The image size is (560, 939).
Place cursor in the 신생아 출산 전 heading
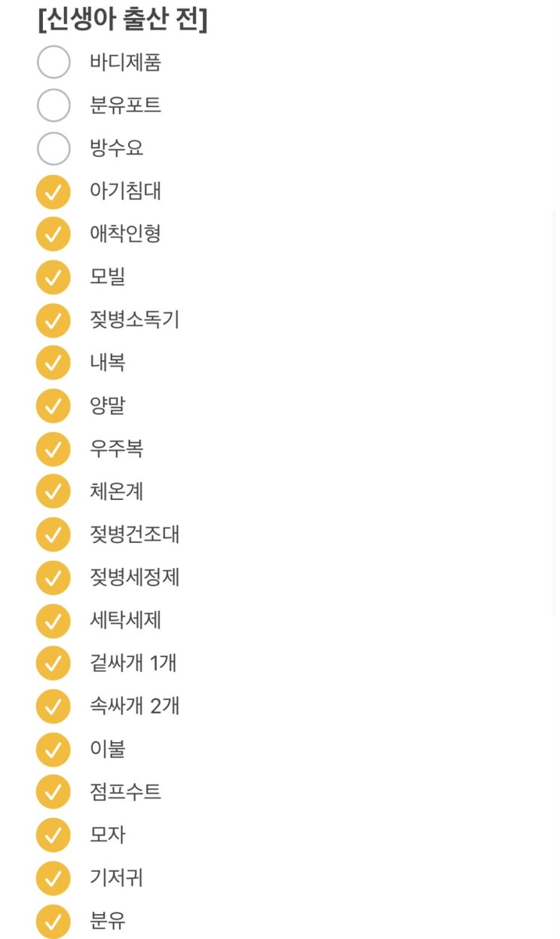tap(122, 18)
